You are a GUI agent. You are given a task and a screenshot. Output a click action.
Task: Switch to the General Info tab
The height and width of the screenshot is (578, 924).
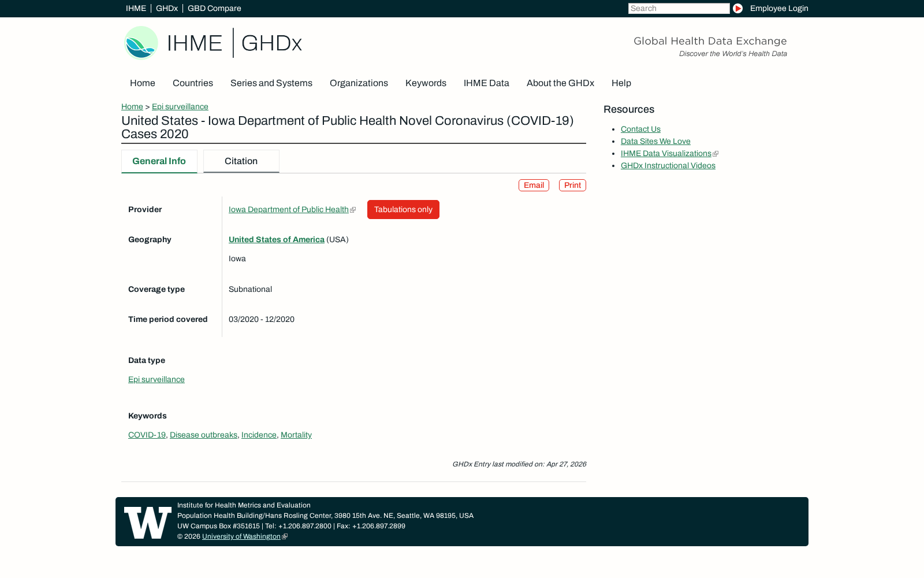(x=159, y=161)
